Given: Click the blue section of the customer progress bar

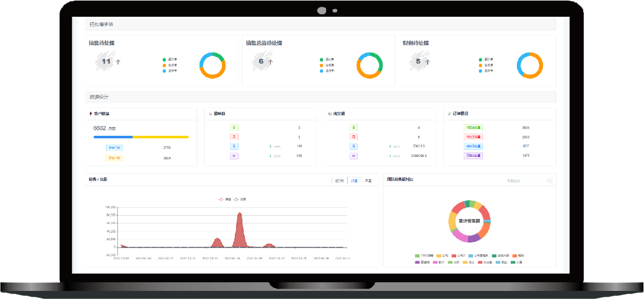Looking at the screenshot, I should (113, 137).
